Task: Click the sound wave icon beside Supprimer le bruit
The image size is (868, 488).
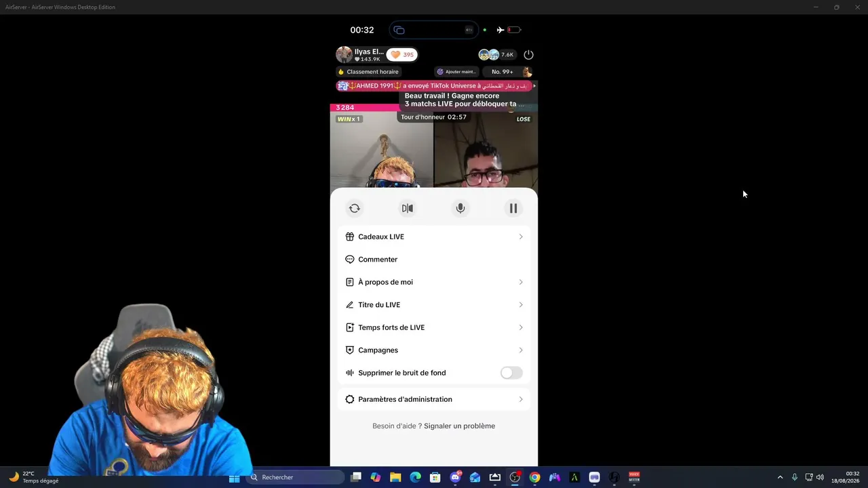Action: point(350,373)
